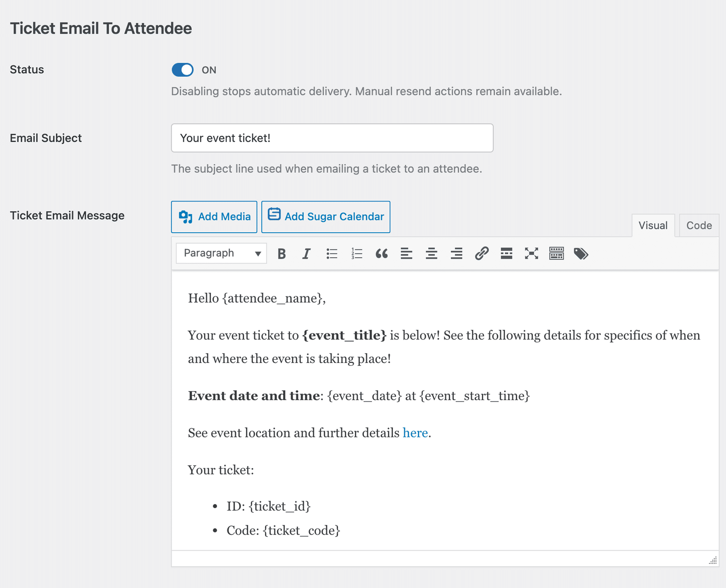Click the 'Your ticket:' line
This screenshot has height=588, width=726.
[x=221, y=470]
